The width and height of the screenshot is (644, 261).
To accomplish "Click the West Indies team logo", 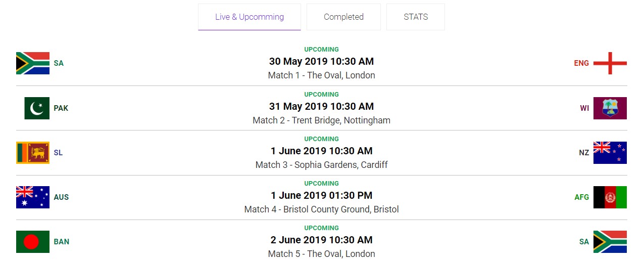I will (x=610, y=108).
